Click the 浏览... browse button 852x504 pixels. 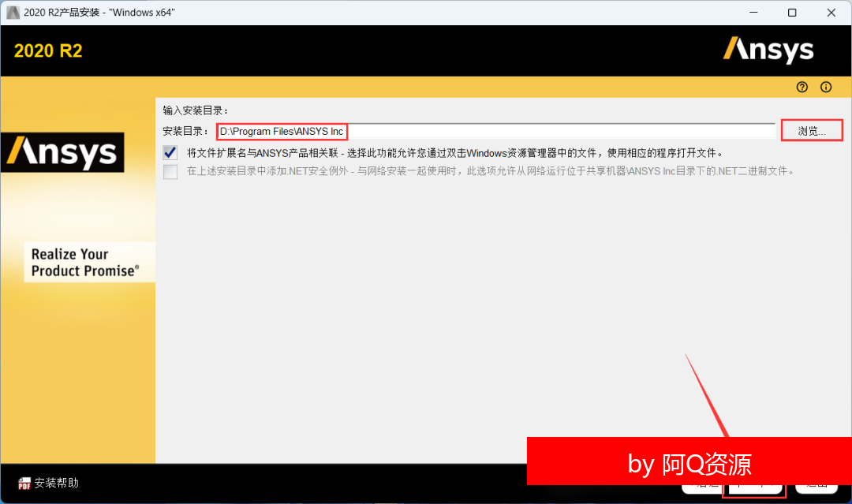[x=812, y=131]
